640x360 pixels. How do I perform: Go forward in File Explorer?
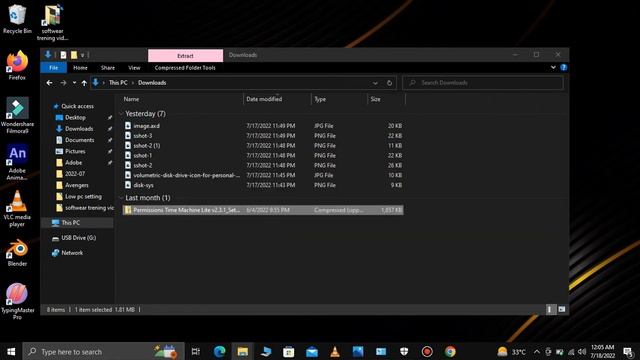point(63,83)
